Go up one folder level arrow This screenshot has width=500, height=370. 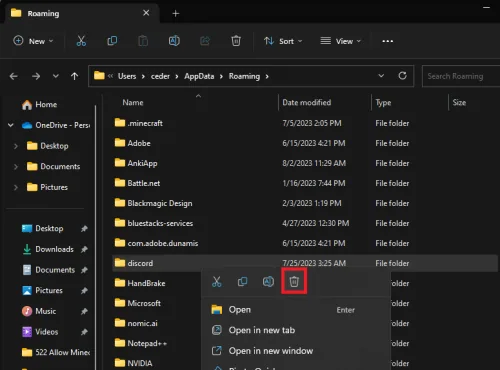click(x=74, y=76)
